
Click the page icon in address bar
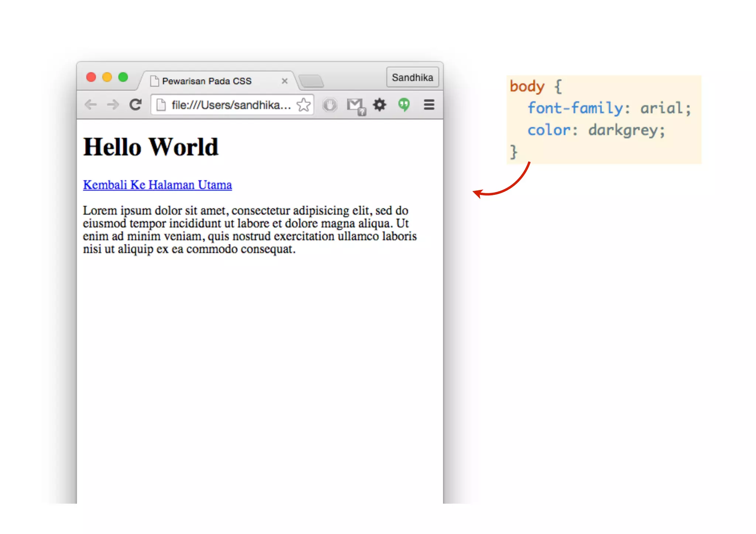[x=161, y=105]
